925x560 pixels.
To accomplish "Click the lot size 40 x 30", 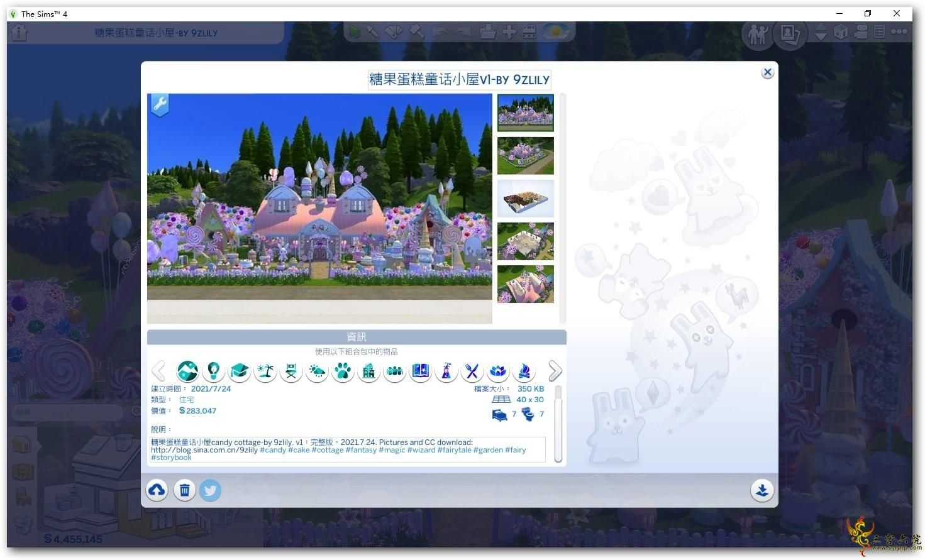I will tap(530, 400).
